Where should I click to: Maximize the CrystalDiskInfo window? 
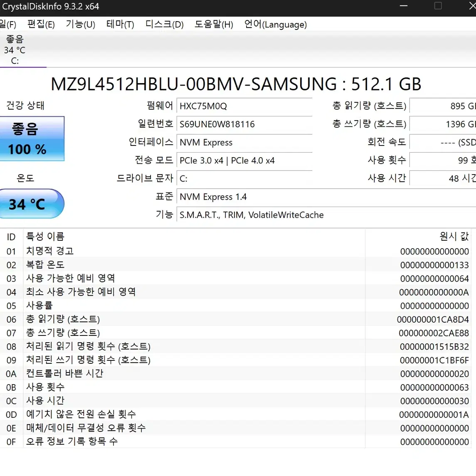(x=438, y=6)
